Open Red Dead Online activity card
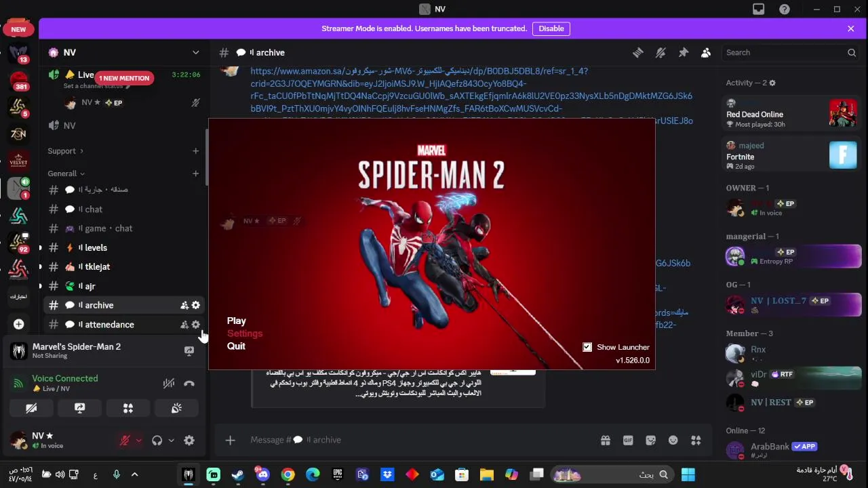 point(791,114)
